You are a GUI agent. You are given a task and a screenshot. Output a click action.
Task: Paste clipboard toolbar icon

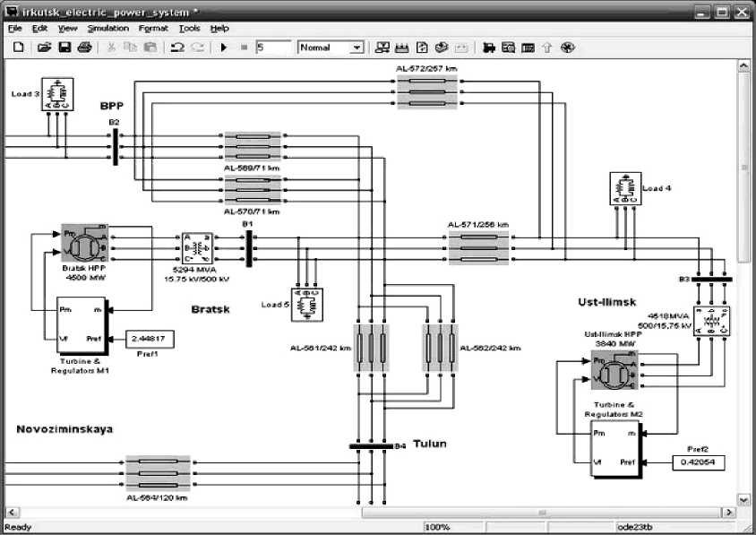150,47
